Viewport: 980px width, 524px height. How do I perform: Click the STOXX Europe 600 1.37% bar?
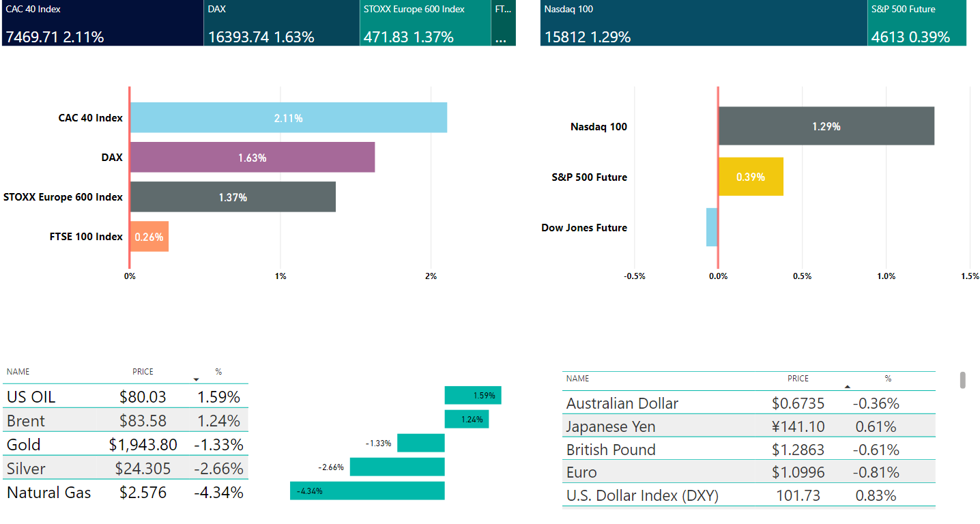point(233,197)
